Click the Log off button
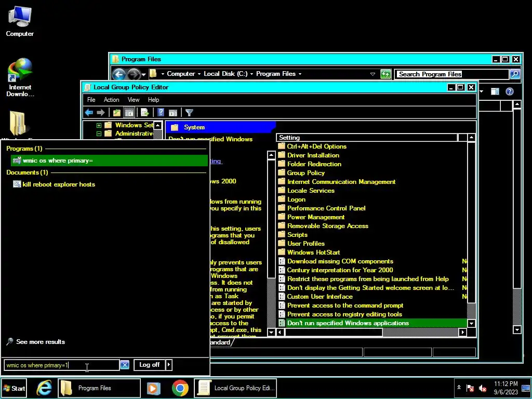532x399 pixels. pyautogui.click(x=149, y=365)
